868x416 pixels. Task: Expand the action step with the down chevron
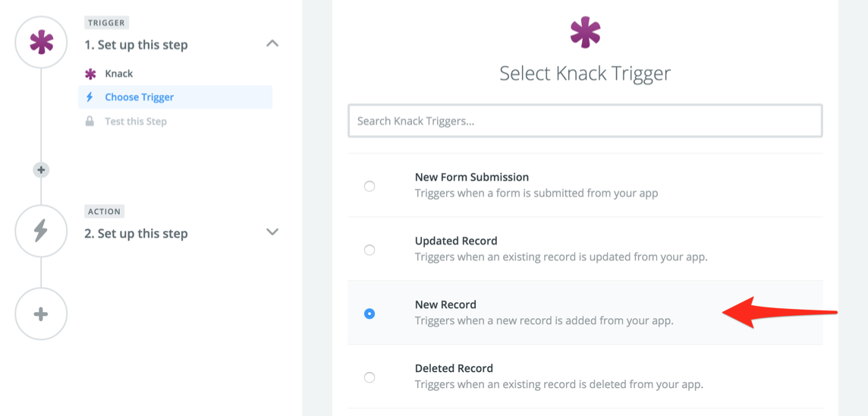(272, 232)
